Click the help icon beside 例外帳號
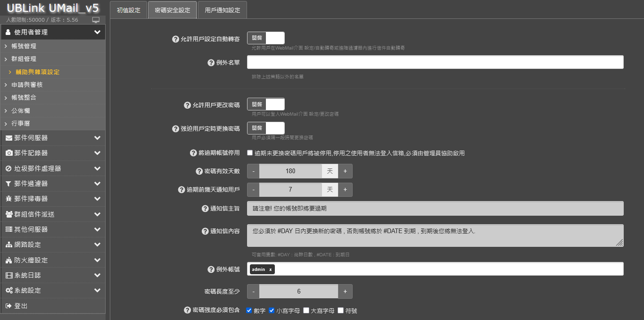Image resolution: width=644 pixels, height=320 pixels. pos(211,269)
